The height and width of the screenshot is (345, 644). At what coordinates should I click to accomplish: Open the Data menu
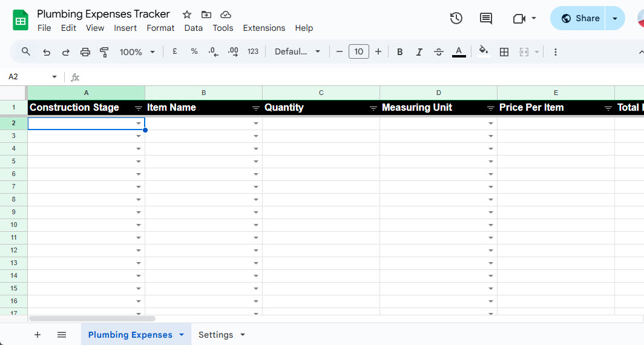(x=194, y=28)
